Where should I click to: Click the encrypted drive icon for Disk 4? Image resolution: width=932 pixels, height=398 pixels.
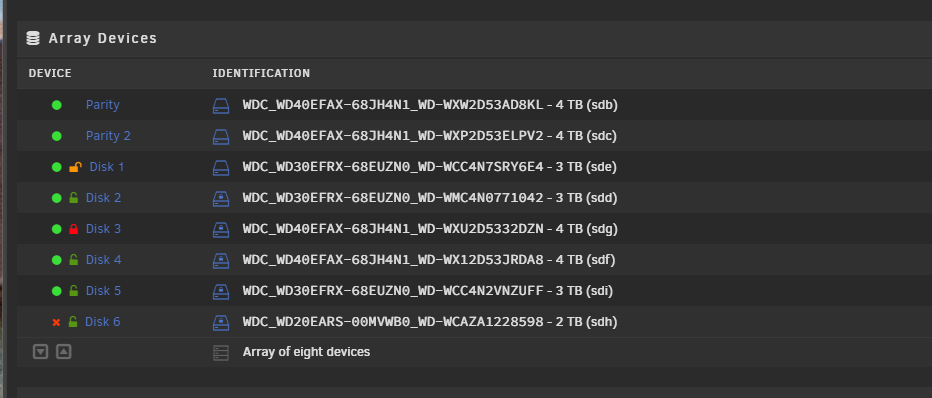click(221, 260)
